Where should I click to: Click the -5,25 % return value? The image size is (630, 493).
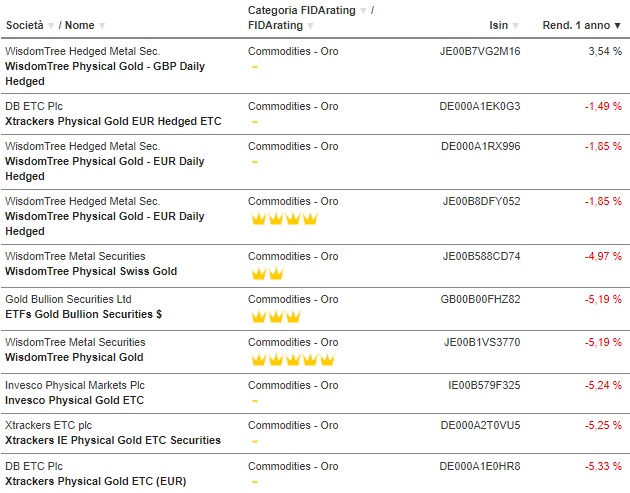(x=603, y=425)
